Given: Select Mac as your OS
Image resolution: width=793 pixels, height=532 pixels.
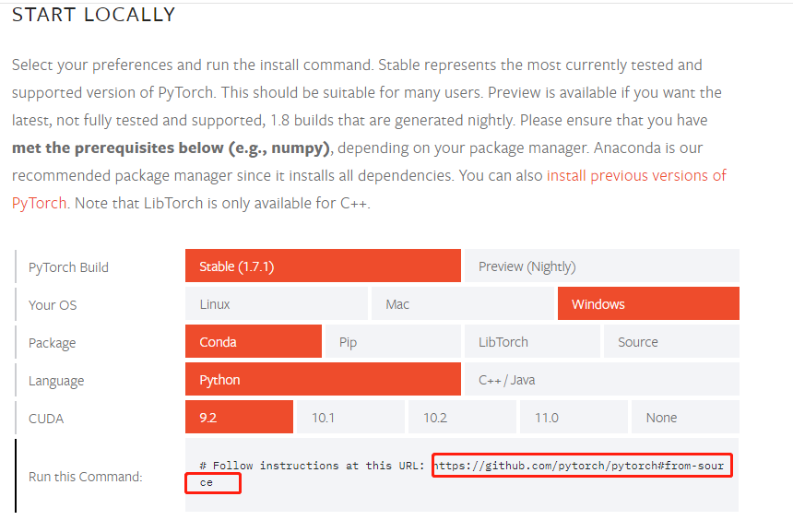Looking at the screenshot, I should point(462,303).
